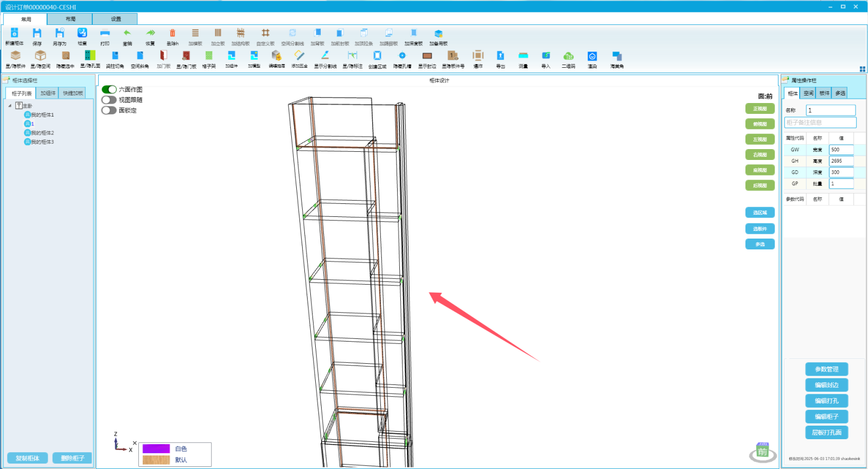Open 参数管理 parameter manager
Screen dimensions: 868x469
click(826, 369)
